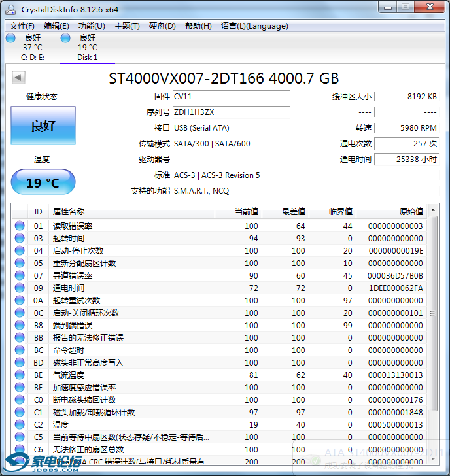Open the 功能(U) menu
Image resolution: width=450 pixels, height=476 pixels.
92,26
